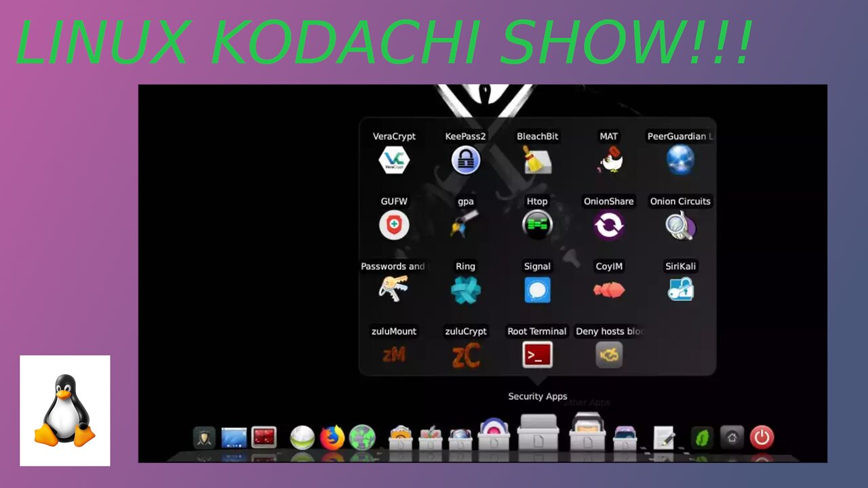Open the blue desktop screen dock icon

point(234,438)
